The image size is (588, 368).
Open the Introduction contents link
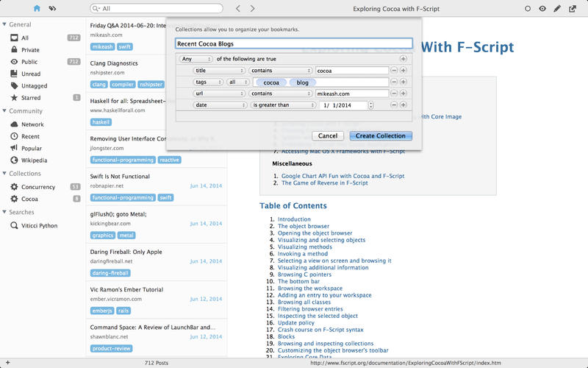point(294,219)
